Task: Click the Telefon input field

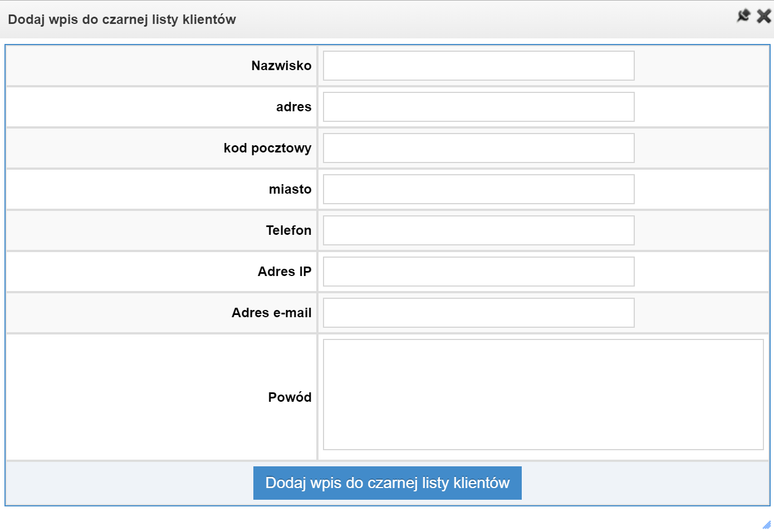Action: 479,230
